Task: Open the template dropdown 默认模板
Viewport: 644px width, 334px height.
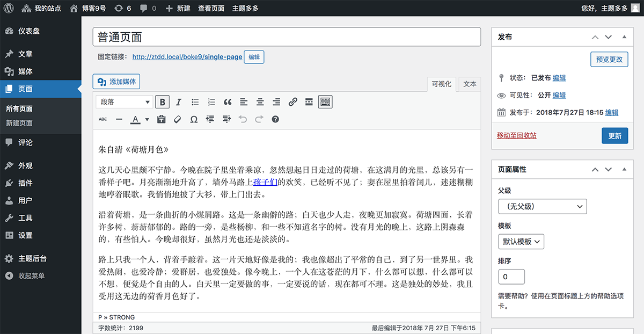Action: pyautogui.click(x=521, y=242)
